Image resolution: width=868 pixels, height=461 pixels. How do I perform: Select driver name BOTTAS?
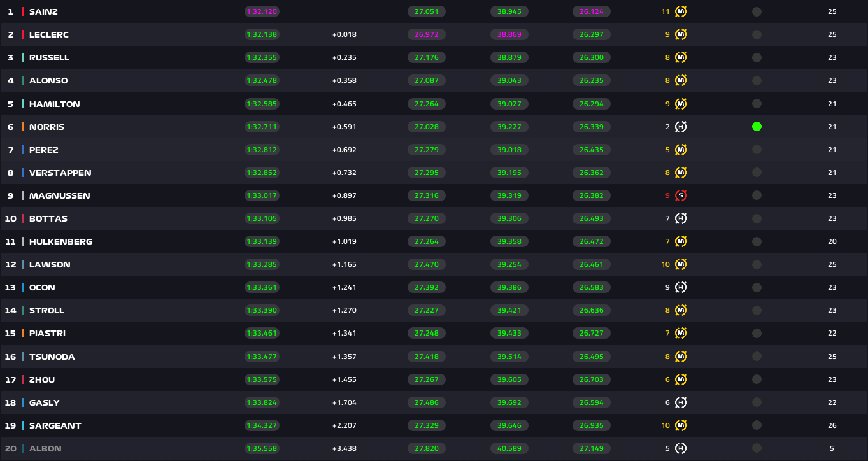pyautogui.click(x=48, y=218)
